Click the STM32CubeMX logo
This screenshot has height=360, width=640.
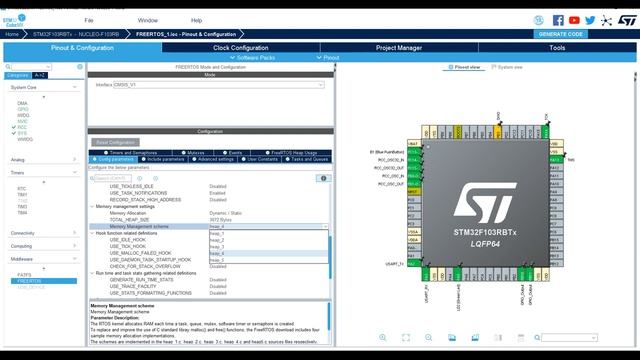[14, 20]
